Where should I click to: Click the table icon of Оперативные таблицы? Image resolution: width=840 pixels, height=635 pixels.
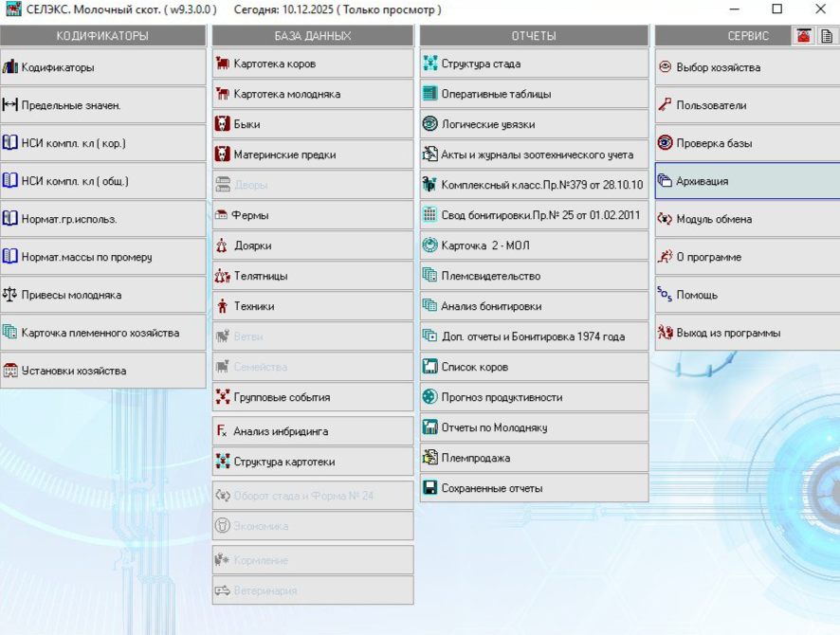coord(430,94)
